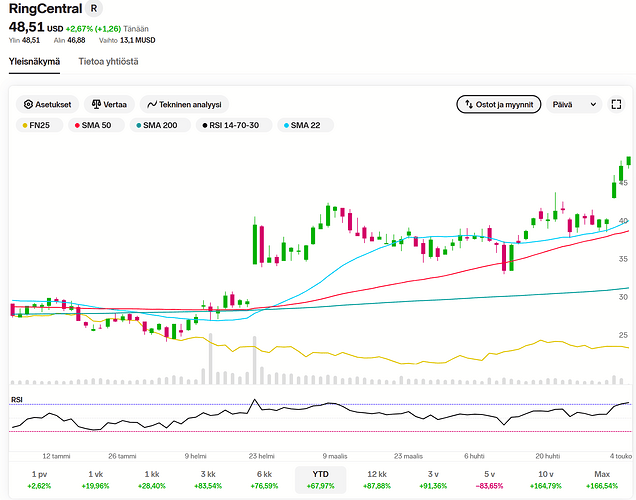Screen dimensions: 636x500
Task: Click the +2,67% (+1,26) daily change
Action: [93, 29]
